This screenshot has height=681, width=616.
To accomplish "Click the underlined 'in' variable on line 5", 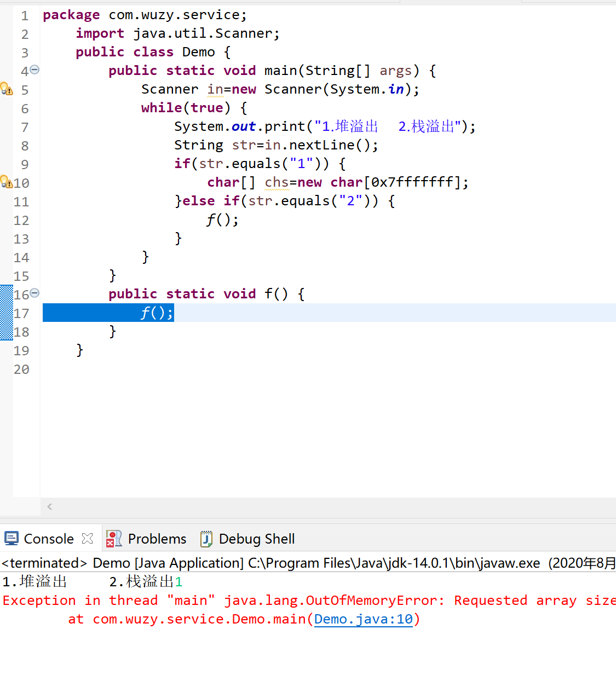I will pyautogui.click(x=215, y=89).
